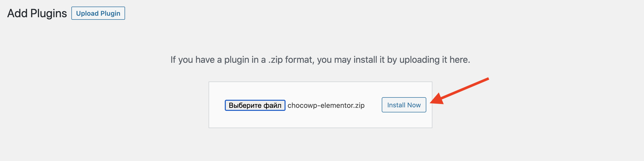644x161 pixels.
Task: Click the red arrow annotation
Action: (x=459, y=91)
